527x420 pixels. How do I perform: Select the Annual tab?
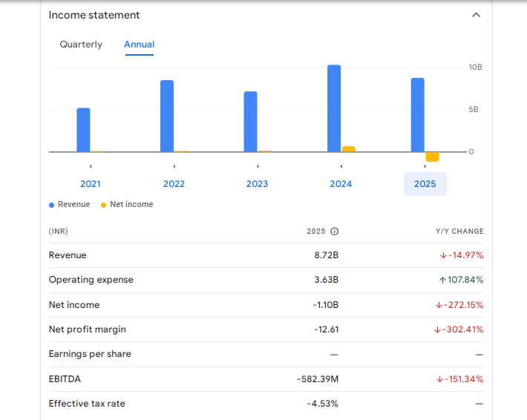click(x=140, y=45)
